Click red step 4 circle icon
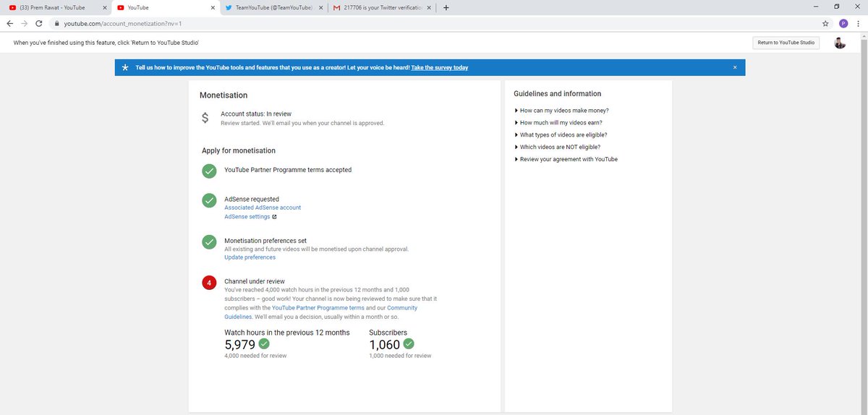Image resolution: width=868 pixels, height=415 pixels. (209, 283)
